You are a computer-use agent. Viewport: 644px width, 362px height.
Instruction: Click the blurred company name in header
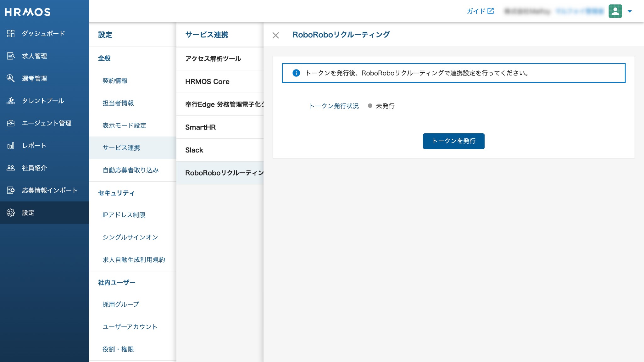[x=528, y=11]
